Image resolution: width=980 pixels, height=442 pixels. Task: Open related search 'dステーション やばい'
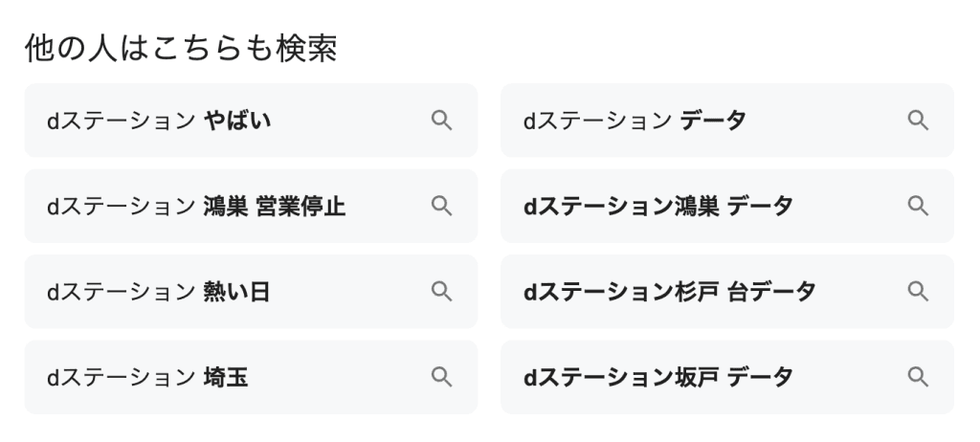pos(159,121)
